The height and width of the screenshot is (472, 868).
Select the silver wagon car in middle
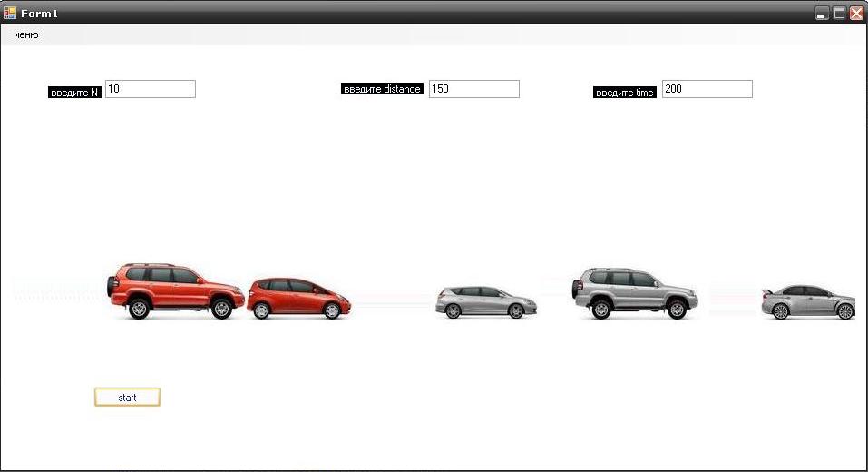click(486, 302)
